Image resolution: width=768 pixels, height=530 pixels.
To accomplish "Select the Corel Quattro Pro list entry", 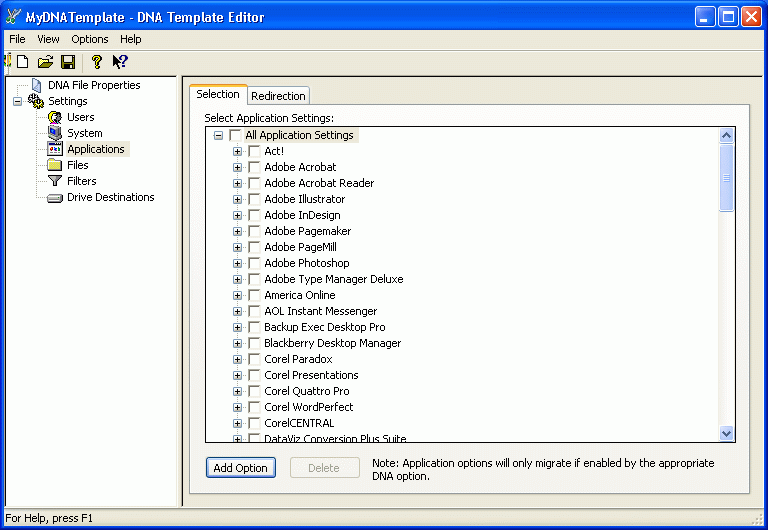I will tap(307, 391).
